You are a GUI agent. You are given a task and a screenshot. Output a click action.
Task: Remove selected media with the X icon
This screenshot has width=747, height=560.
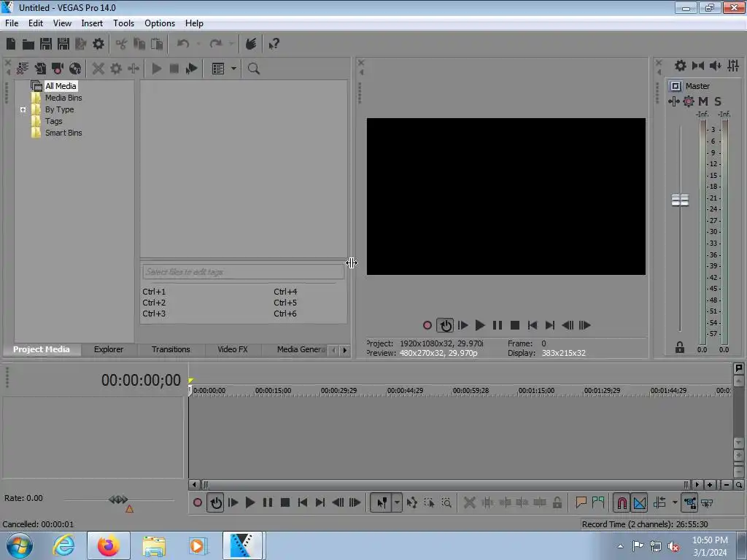tap(98, 69)
